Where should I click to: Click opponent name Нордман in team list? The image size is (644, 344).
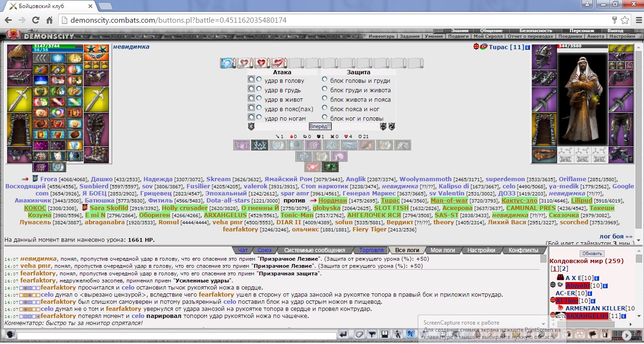[x=333, y=201]
